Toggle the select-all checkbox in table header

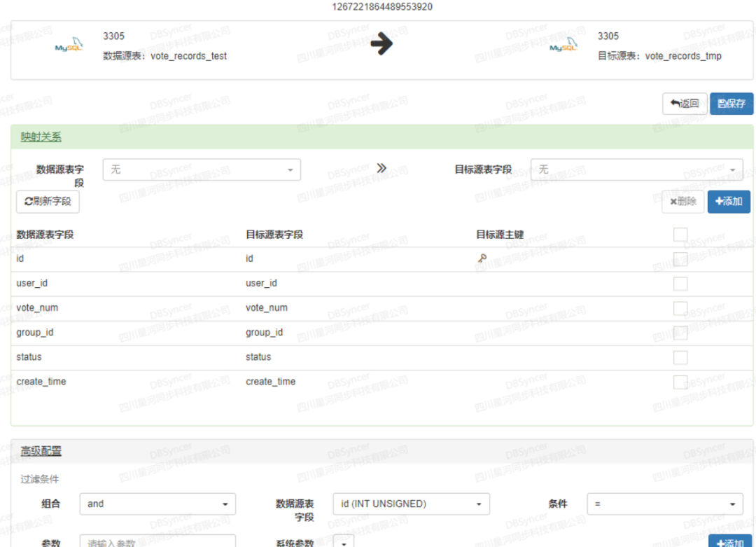(x=680, y=235)
